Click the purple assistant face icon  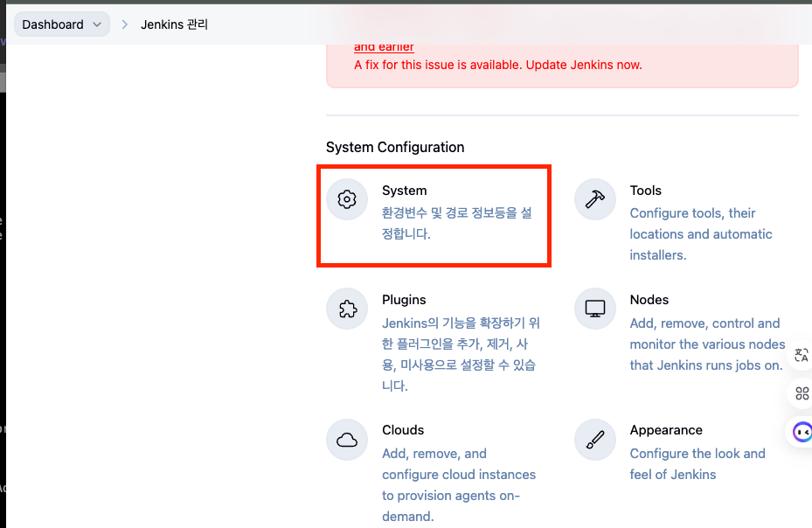coord(802,432)
